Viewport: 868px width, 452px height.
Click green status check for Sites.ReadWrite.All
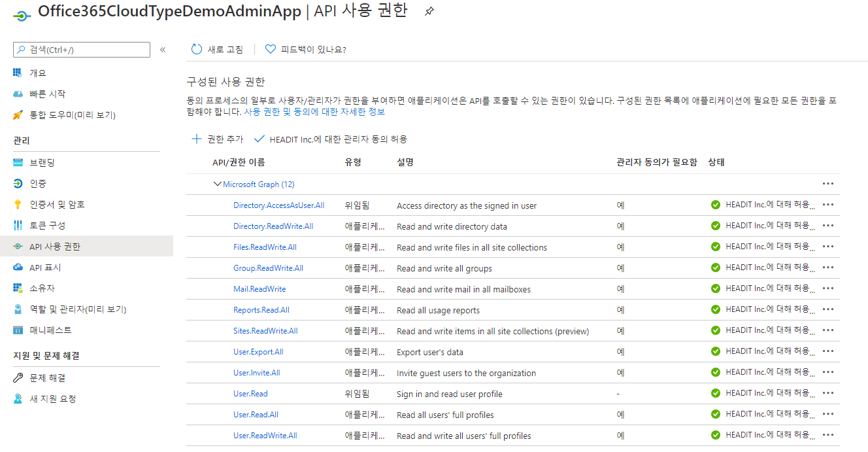click(x=716, y=330)
